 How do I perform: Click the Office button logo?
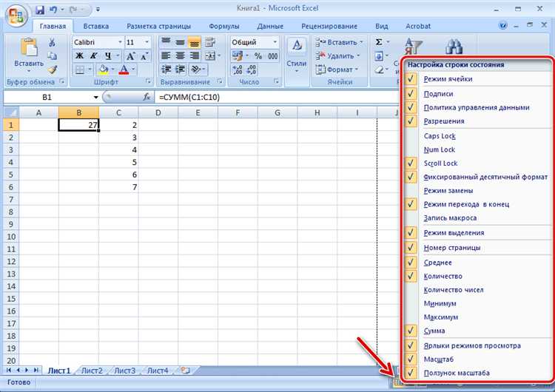[16, 16]
